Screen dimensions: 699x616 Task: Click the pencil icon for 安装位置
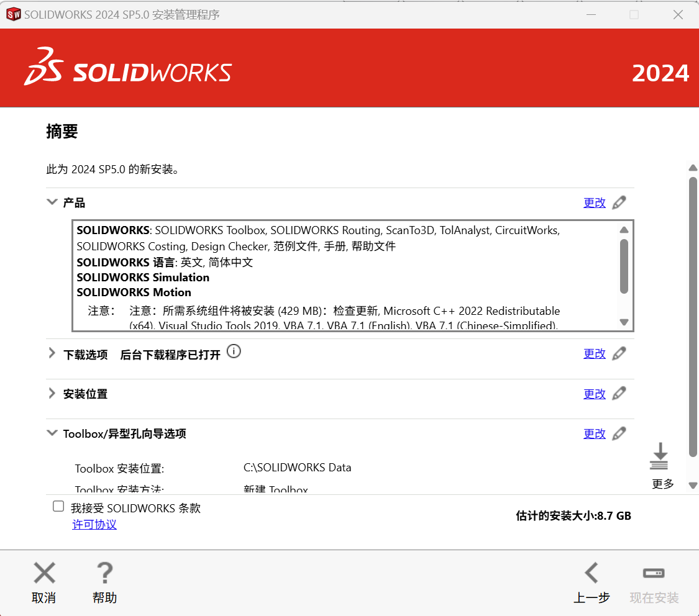tap(619, 394)
